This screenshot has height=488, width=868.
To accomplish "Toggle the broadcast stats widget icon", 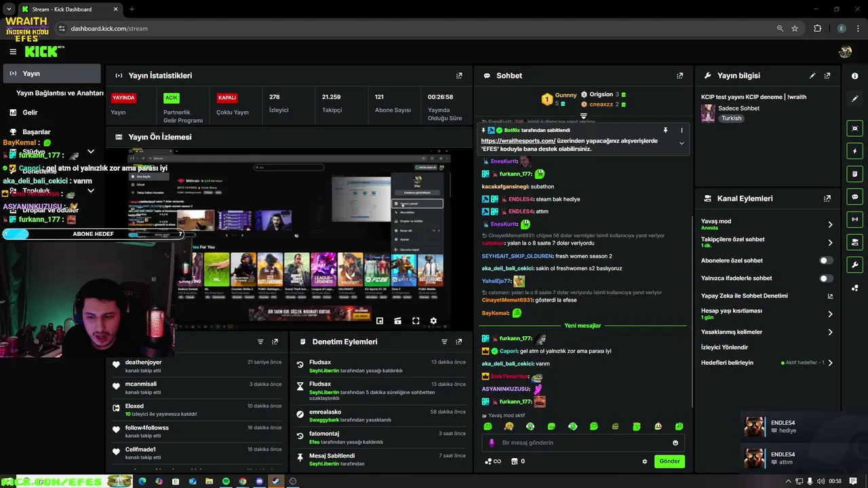I will [855, 219].
